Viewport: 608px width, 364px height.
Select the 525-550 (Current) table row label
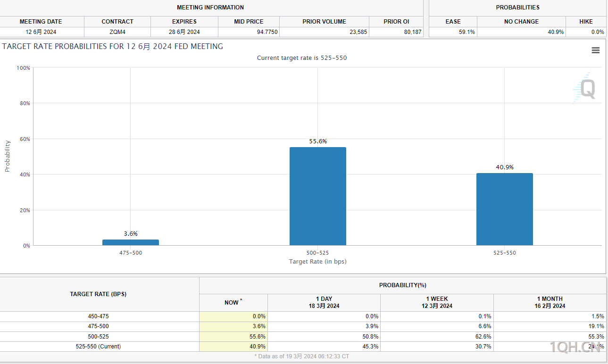pyautogui.click(x=98, y=347)
